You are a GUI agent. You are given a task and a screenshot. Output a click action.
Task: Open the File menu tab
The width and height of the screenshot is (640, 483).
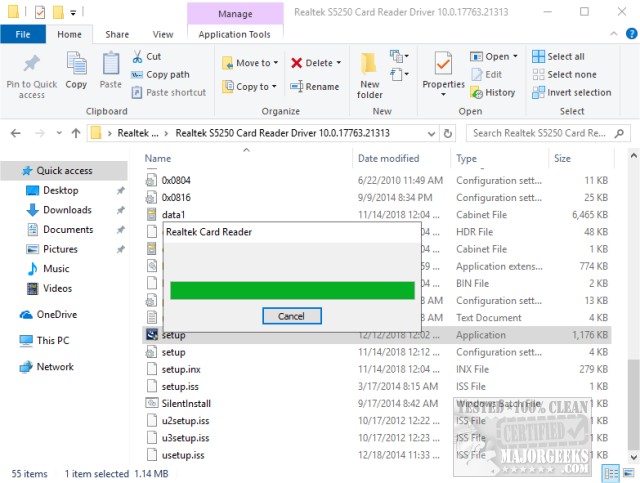(x=23, y=34)
